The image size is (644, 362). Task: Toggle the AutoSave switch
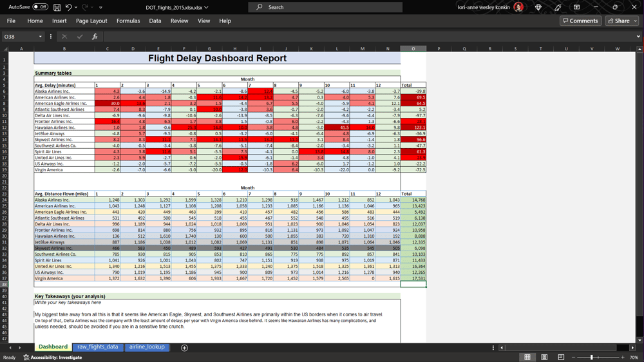(x=40, y=7)
